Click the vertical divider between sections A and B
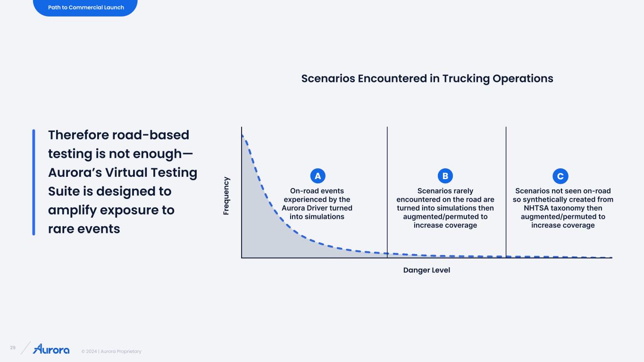This screenshot has width=644, height=362. (x=387, y=192)
